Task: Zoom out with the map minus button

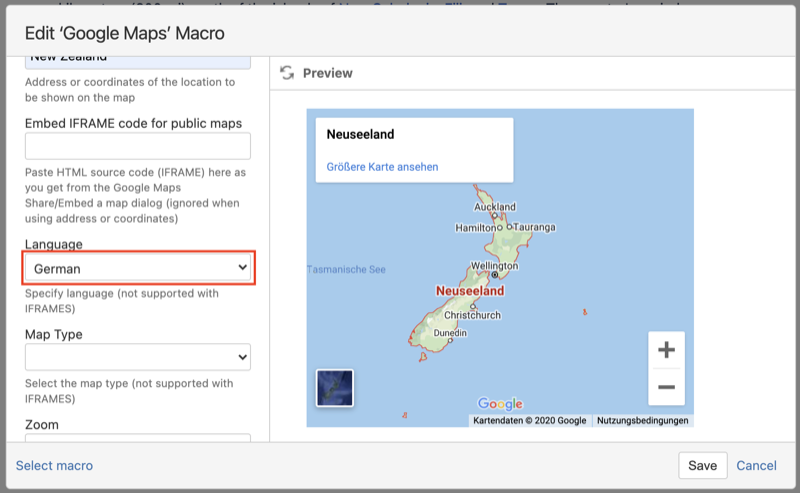Action: pyautogui.click(x=666, y=387)
